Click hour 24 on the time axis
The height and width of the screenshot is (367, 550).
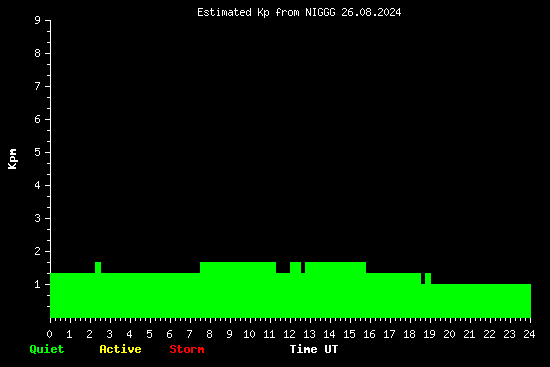[529, 334]
